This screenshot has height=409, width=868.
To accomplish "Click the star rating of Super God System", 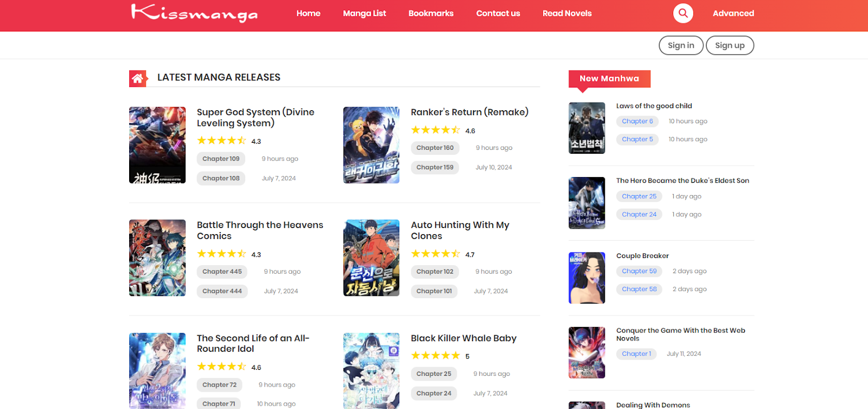I will pyautogui.click(x=221, y=141).
